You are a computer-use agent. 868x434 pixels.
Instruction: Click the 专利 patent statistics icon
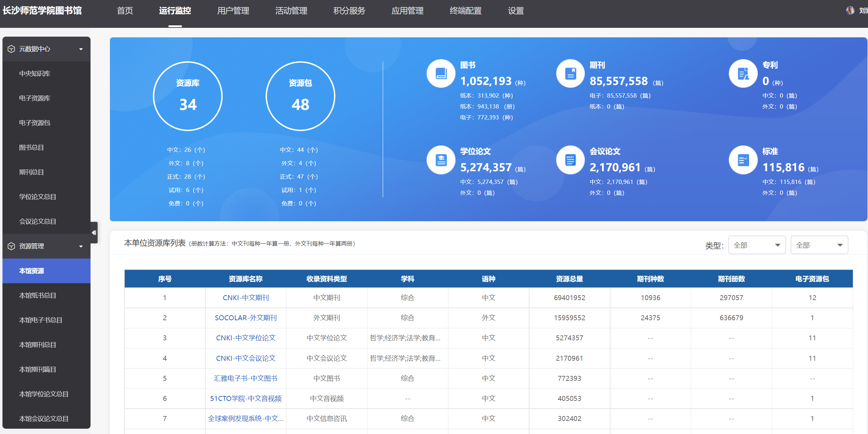point(743,74)
